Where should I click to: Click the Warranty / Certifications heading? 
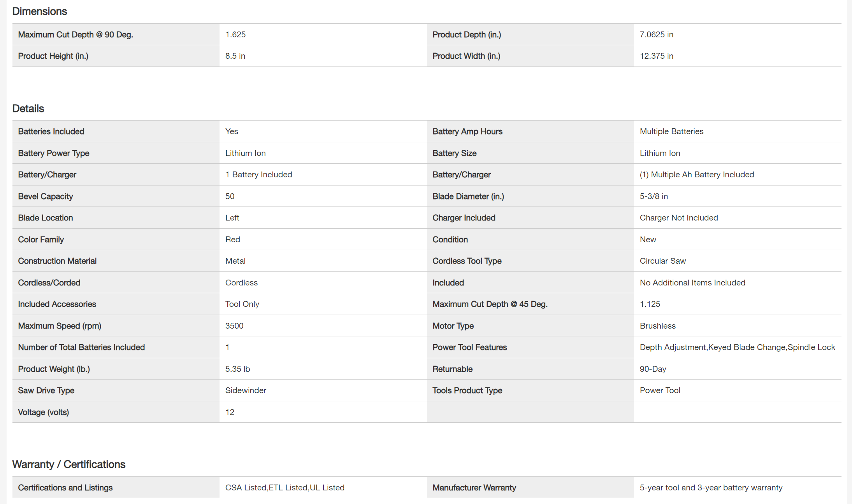pyautogui.click(x=69, y=464)
